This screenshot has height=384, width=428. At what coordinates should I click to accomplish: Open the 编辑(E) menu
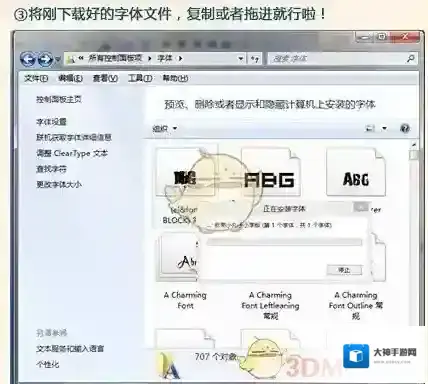(70, 78)
